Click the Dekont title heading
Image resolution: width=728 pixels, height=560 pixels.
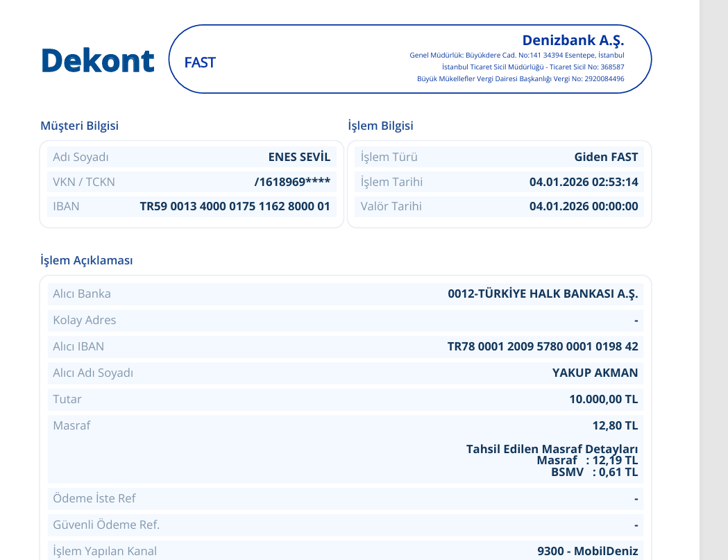(x=97, y=61)
